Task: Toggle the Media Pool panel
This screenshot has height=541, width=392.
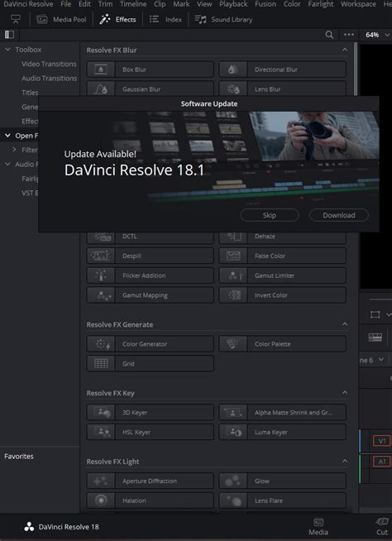Action: click(61, 19)
